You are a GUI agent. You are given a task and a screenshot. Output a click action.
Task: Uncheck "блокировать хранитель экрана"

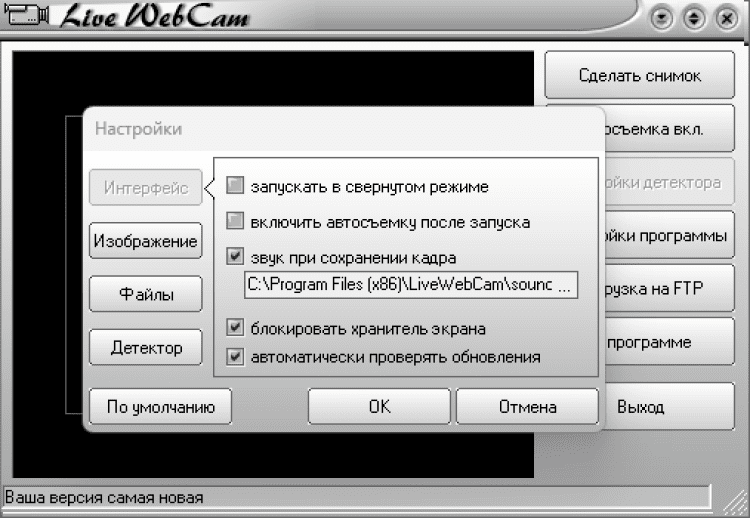pyautogui.click(x=235, y=328)
